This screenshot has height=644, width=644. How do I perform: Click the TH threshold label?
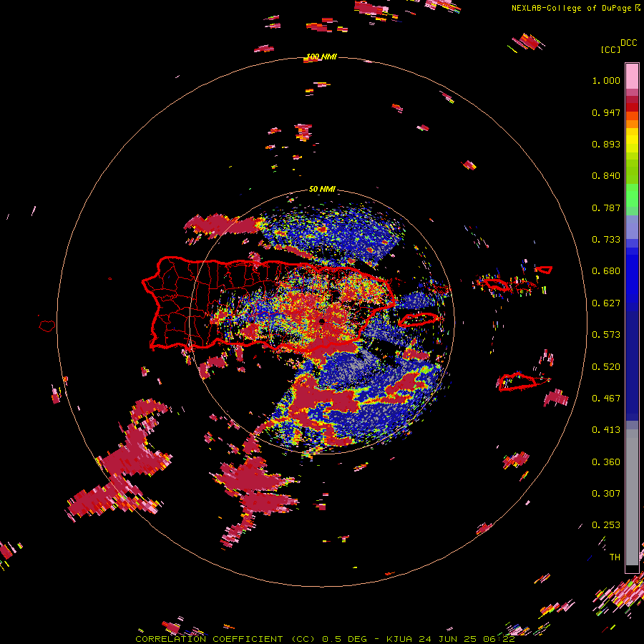tap(615, 557)
